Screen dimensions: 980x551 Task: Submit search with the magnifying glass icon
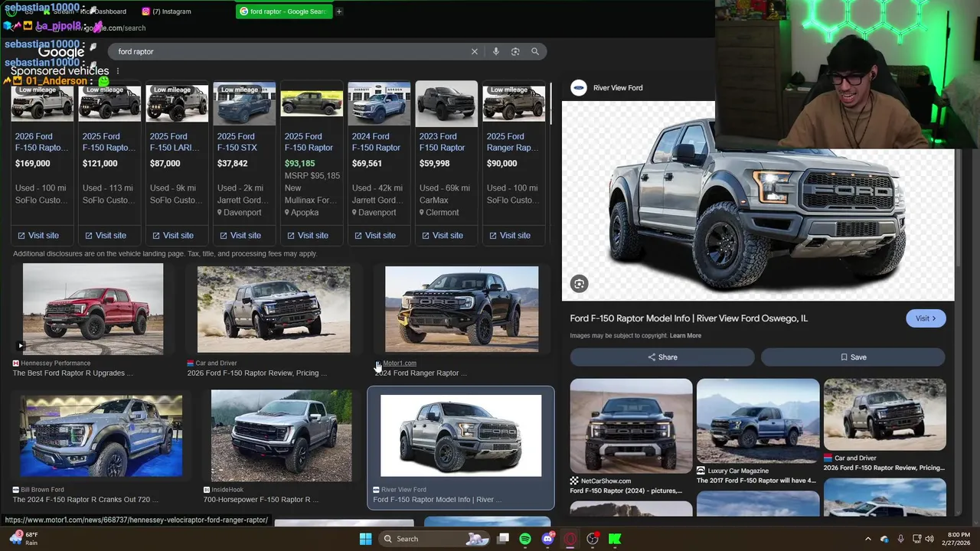click(x=535, y=51)
